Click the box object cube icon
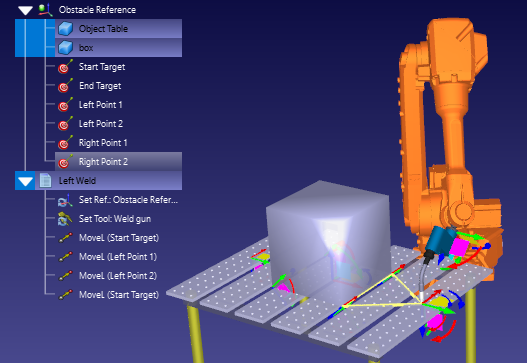 (x=65, y=48)
